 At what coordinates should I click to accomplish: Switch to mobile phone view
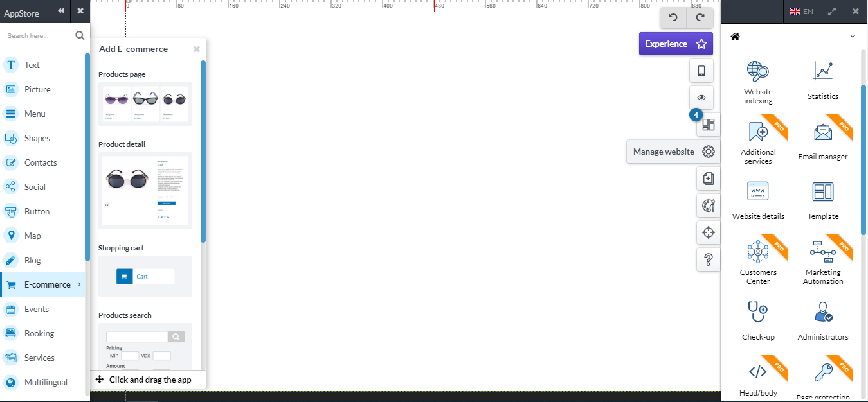pyautogui.click(x=701, y=71)
